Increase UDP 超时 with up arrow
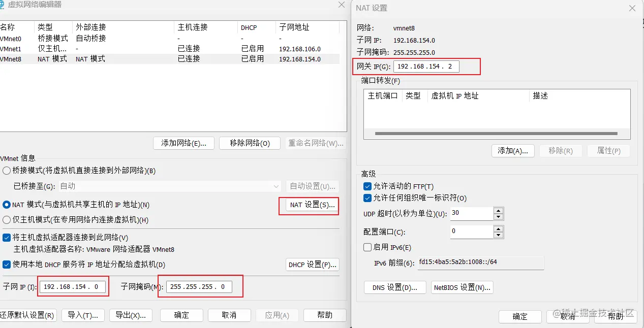 point(499,211)
